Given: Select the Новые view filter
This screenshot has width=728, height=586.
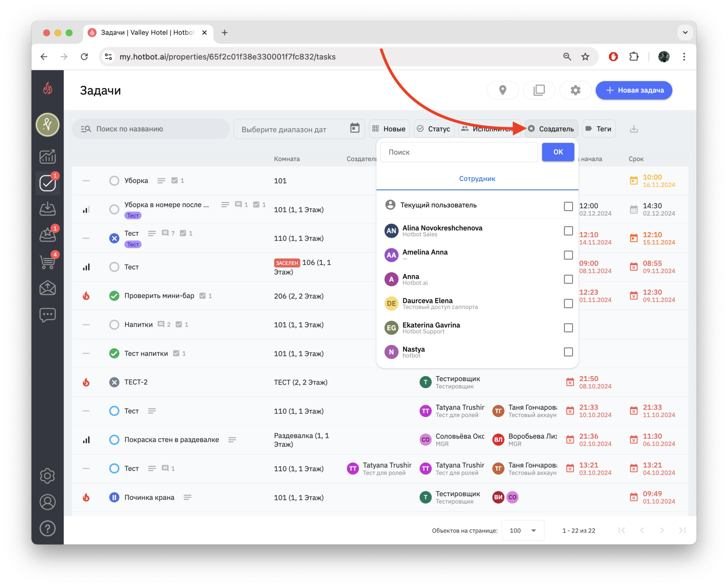Looking at the screenshot, I should click(389, 129).
